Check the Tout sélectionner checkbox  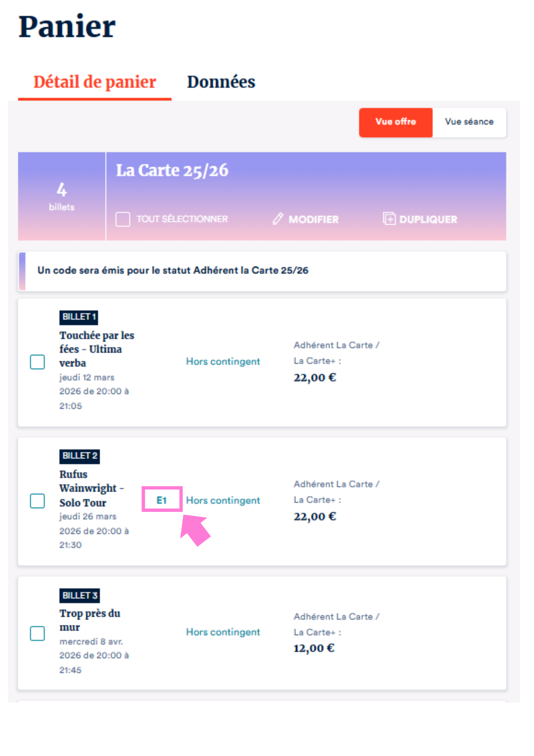click(123, 219)
